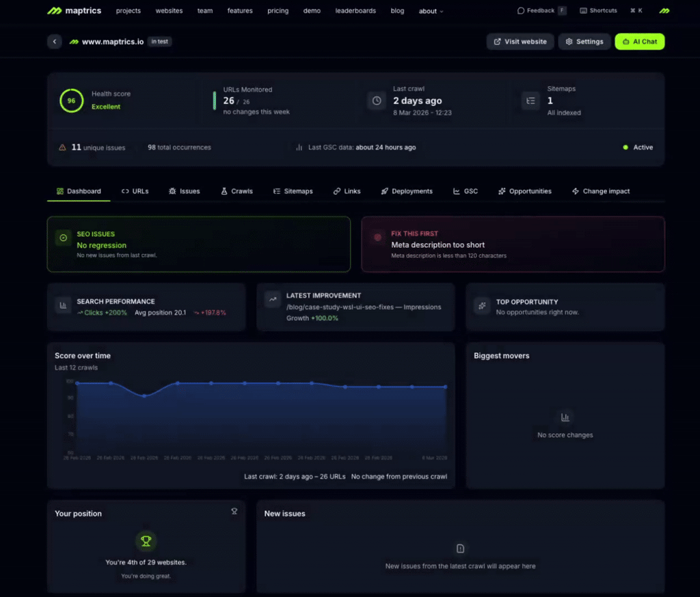
Task: Click the maptrics logo in navbar
Action: coord(74,10)
